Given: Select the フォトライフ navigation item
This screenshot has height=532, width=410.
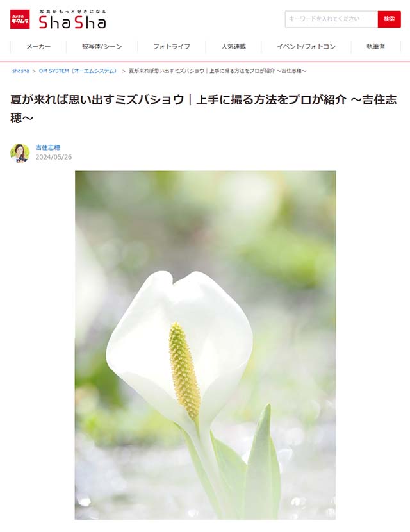Looking at the screenshot, I should click(171, 47).
